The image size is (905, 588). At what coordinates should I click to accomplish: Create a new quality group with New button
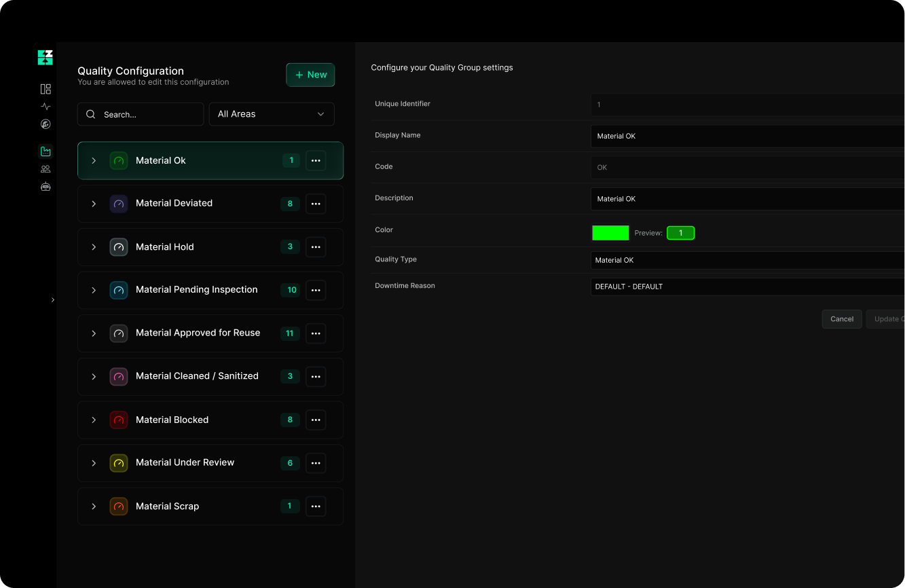[310, 75]
